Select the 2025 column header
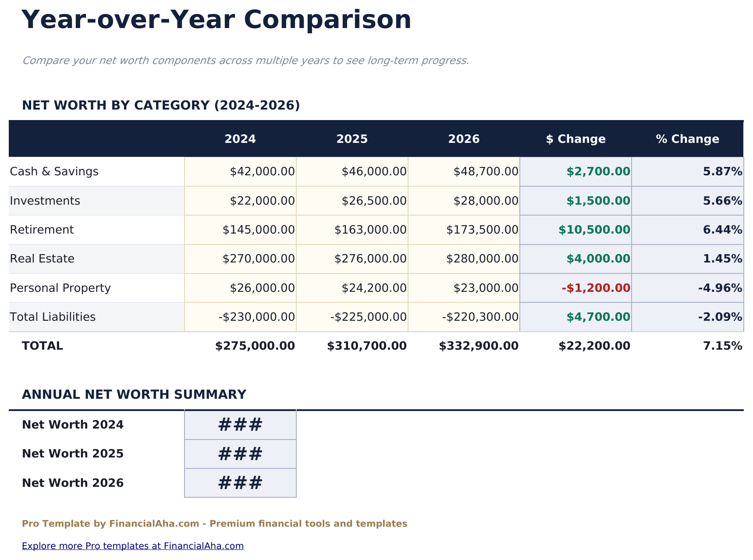 click(352, 139)
